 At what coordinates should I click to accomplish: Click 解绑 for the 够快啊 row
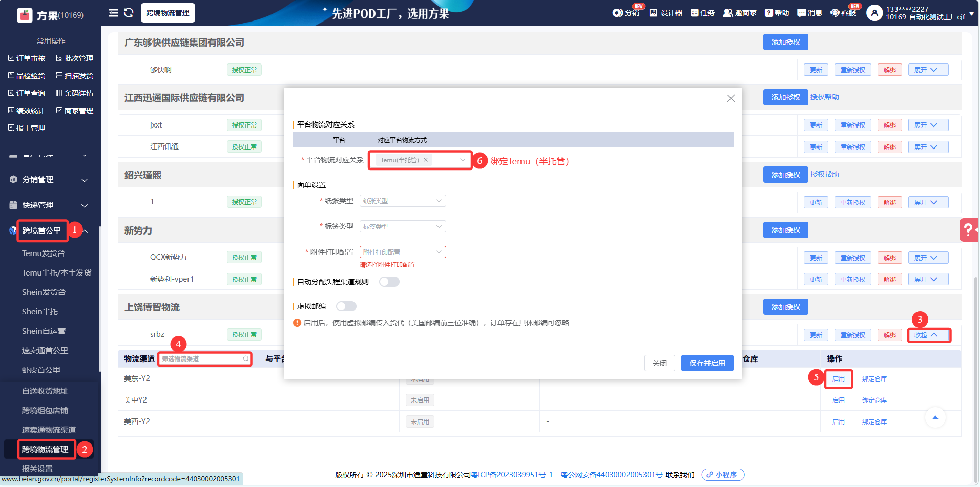890,70
